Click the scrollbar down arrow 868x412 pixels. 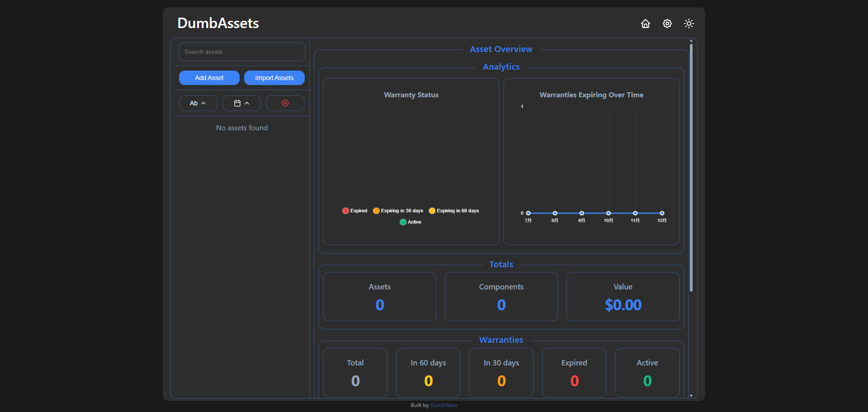point(691,396)
